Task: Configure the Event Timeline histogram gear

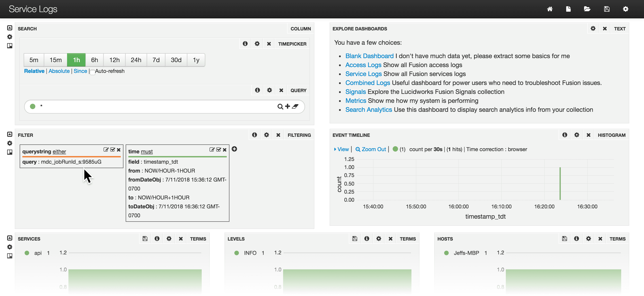Action: tap(577, 135)
